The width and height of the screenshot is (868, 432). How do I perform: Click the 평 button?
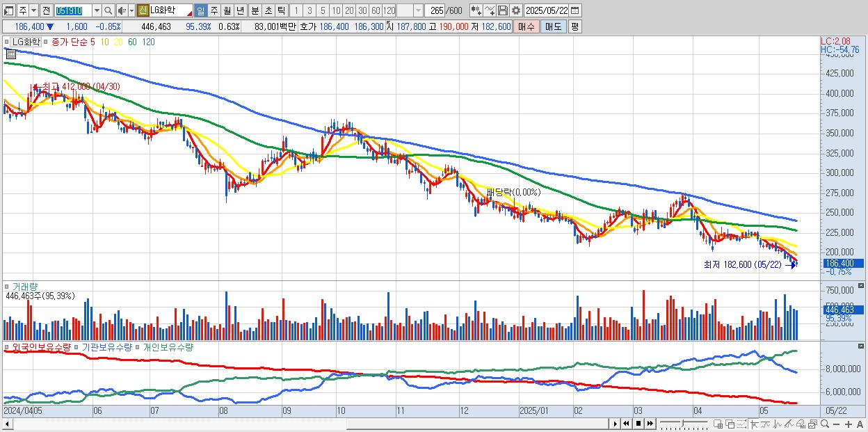point(574,26)
